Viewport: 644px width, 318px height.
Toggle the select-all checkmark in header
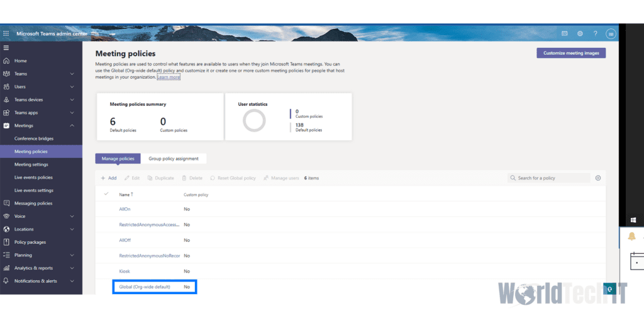[106, 194]
